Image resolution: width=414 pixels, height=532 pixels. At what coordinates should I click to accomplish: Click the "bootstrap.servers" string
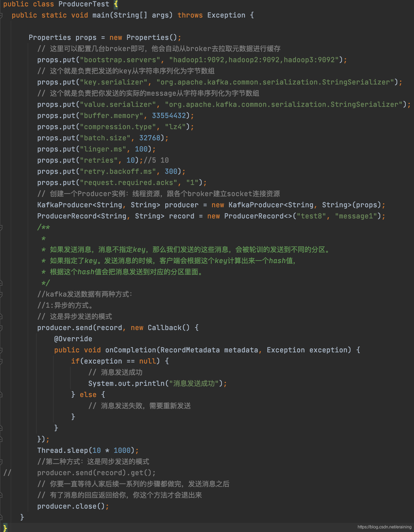[120, 60]
